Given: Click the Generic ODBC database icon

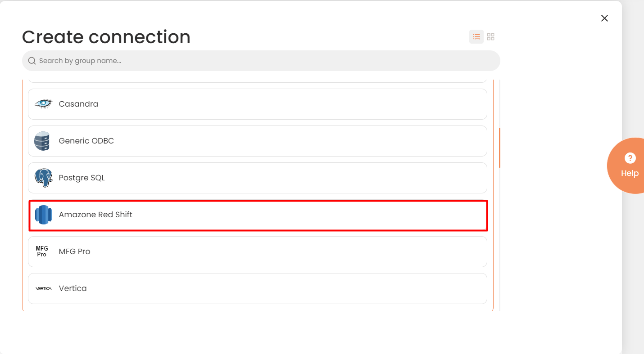Looking at the screenshot, I should [42, 141].
